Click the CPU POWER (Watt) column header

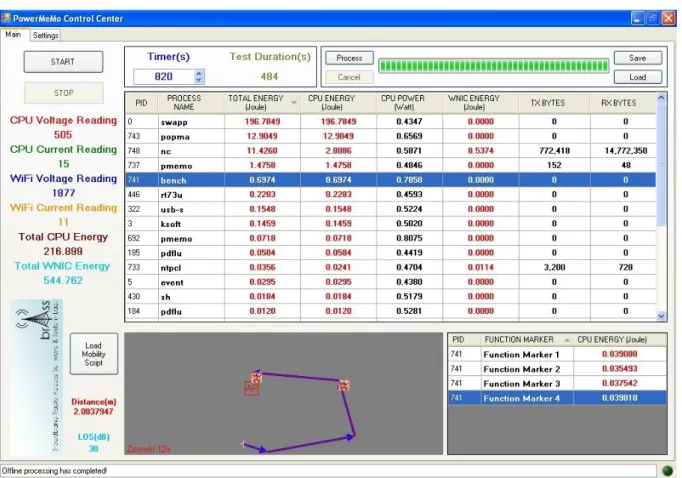(409, 103)
